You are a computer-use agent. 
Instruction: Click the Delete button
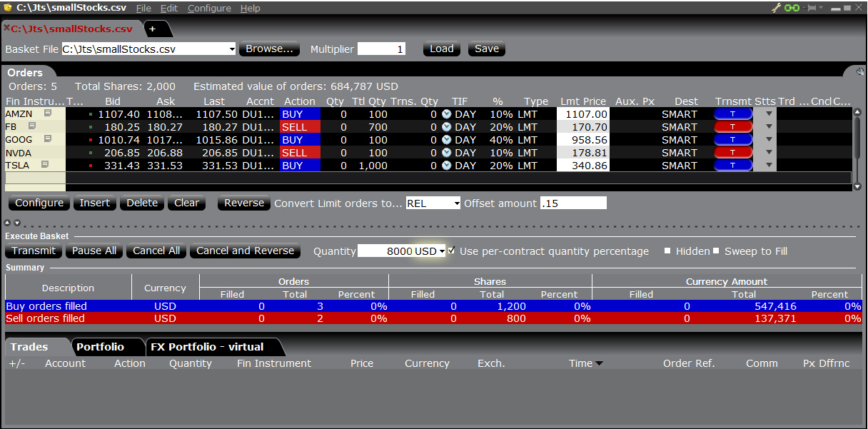(x=142, y=203)
